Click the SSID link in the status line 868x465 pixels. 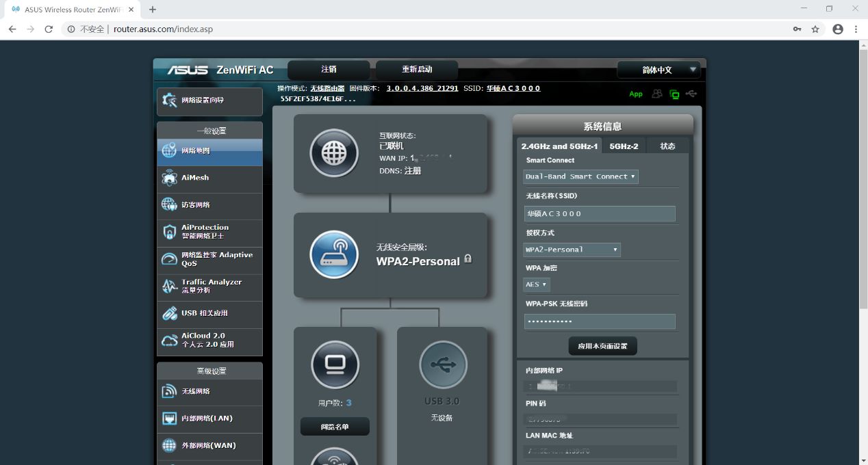coord(513,88)
